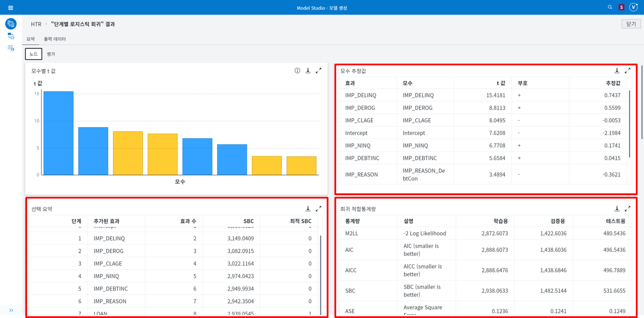The image size is (644, 318).
Task: Switch to the 평가 view toggle
Action: 51,54
